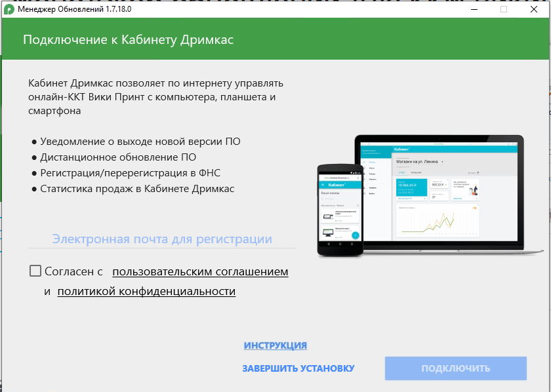The width and height of the screenshot is (551, 392).
Task: Open the политикой конфиденциальности link
Action: 146,291
